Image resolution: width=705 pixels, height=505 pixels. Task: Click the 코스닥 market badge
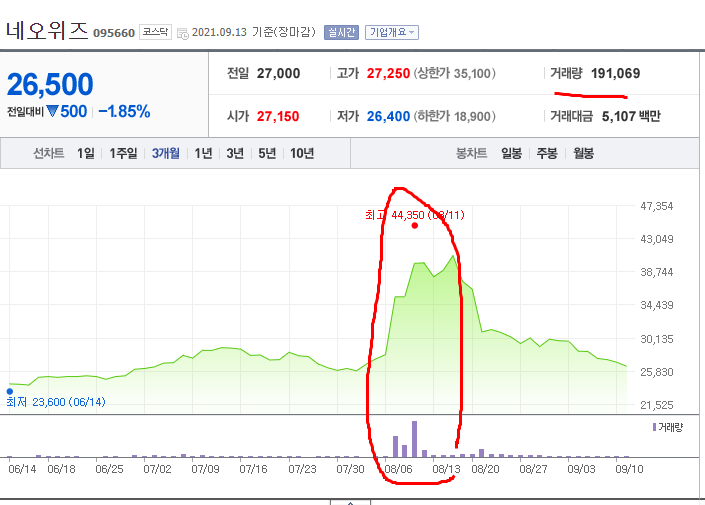(155, 32)
